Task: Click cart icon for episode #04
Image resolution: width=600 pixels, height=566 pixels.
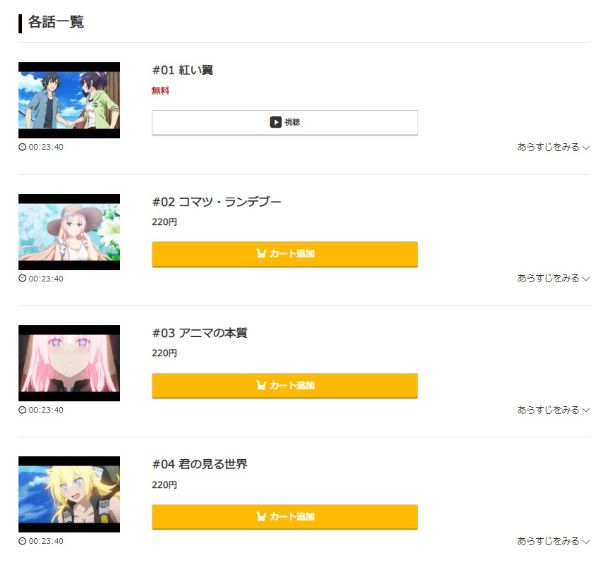Action: coord(261,517)
